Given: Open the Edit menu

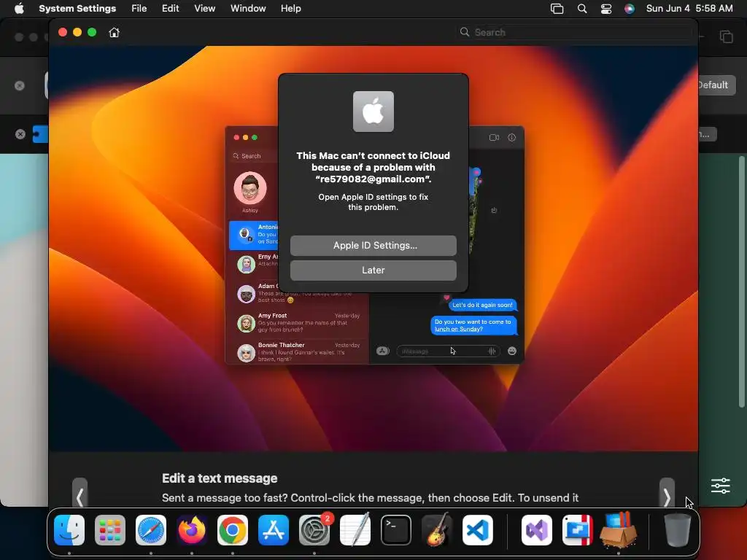Looking at the screenshot, I should (170, 9).
